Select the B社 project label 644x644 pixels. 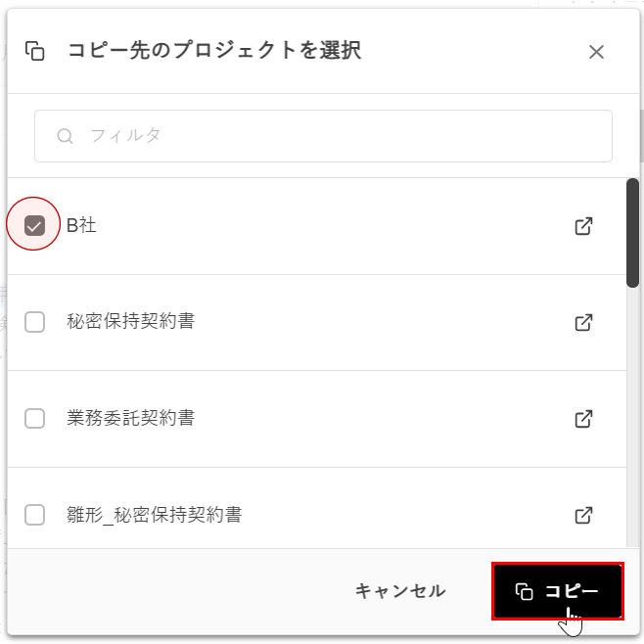pyautogui.click(x=81, y=225)
